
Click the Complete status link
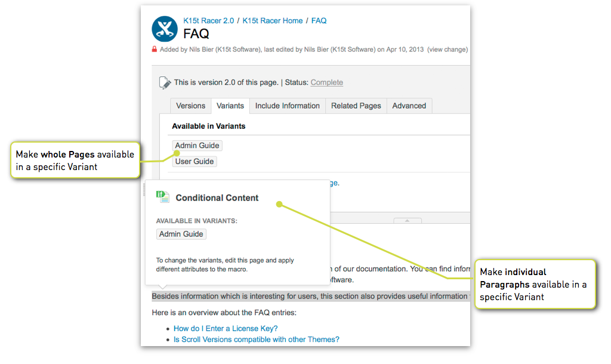[x=326, y=82]
